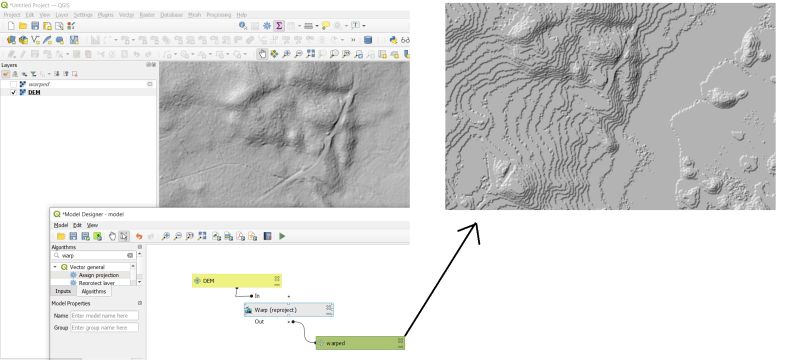Select the Reproject layer algorithm
The width and height of the screenshot is (800, 360).
point(96,282)
